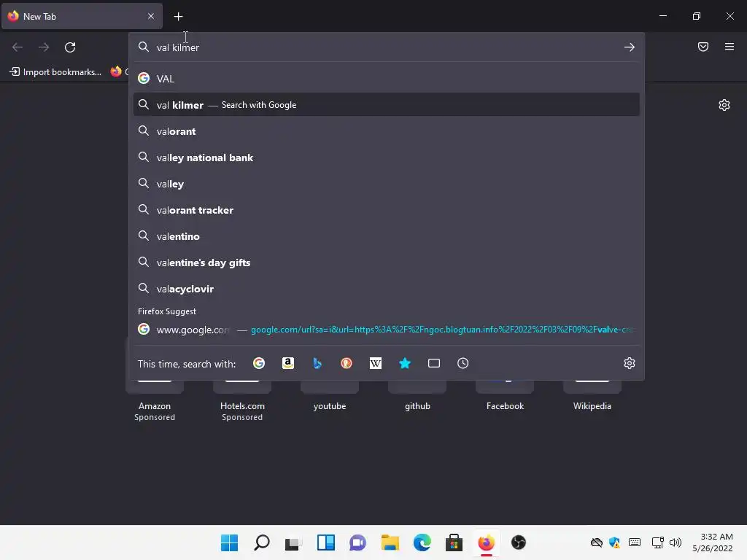This screenshot has width=747, height=560.
Task: Open the Firefox application menu
Action: [729, 47]
